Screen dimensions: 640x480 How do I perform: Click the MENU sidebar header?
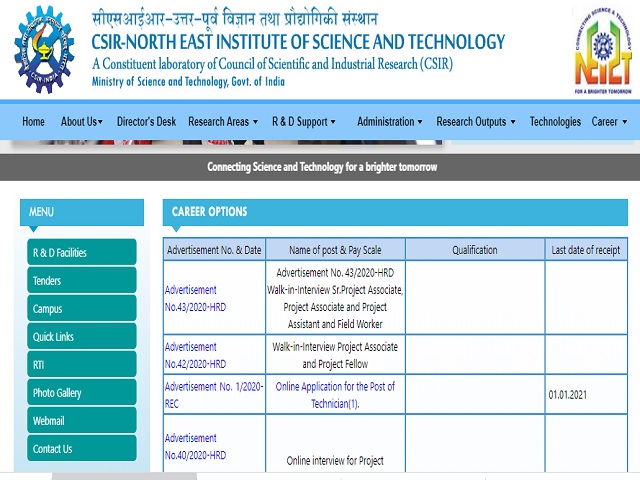point(82,212)
